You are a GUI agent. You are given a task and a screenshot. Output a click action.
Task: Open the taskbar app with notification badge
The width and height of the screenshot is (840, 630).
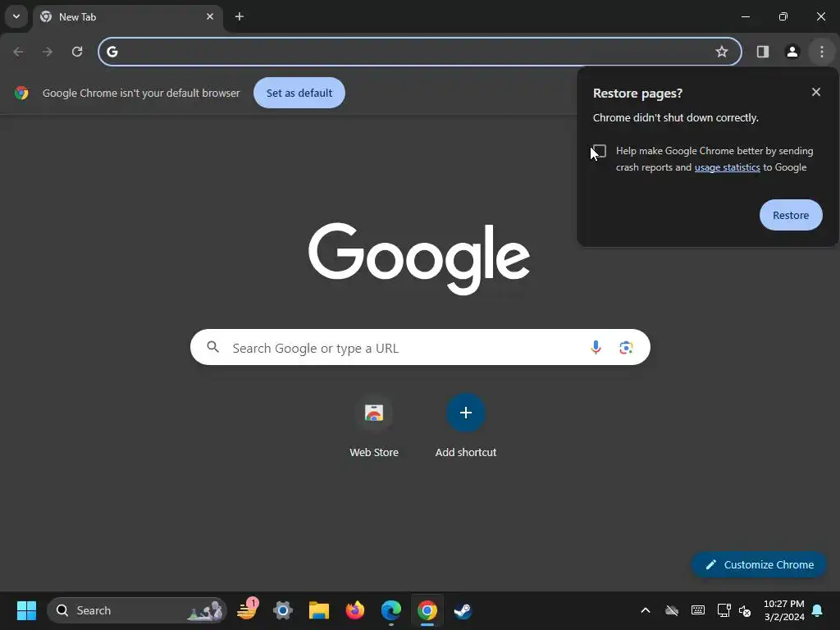[247, 610]
